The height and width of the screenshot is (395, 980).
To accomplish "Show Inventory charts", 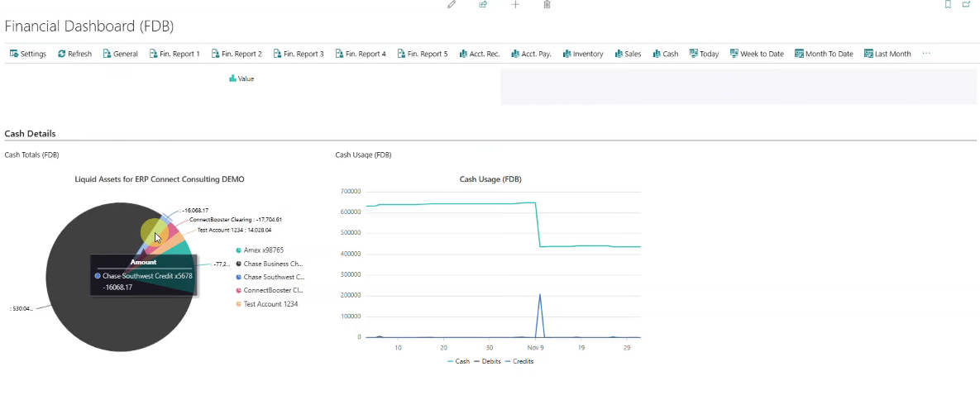I will [x=582, y=54].
